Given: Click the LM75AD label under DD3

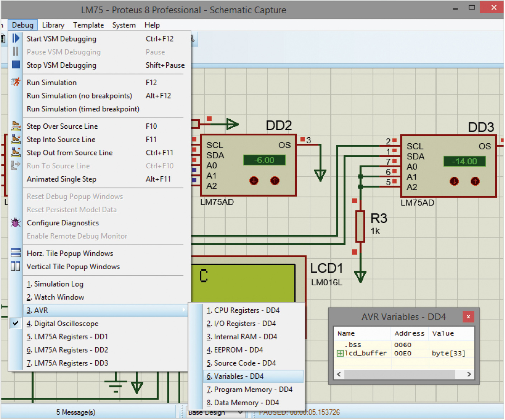Looking at the screenshot, I should (417, 203).
